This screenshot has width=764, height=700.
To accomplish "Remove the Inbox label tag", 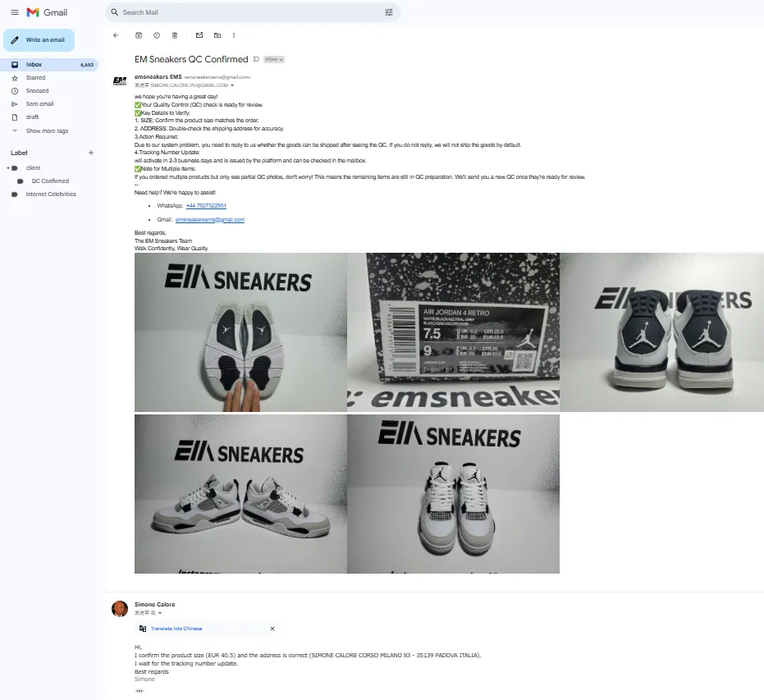I will point(281,59).
